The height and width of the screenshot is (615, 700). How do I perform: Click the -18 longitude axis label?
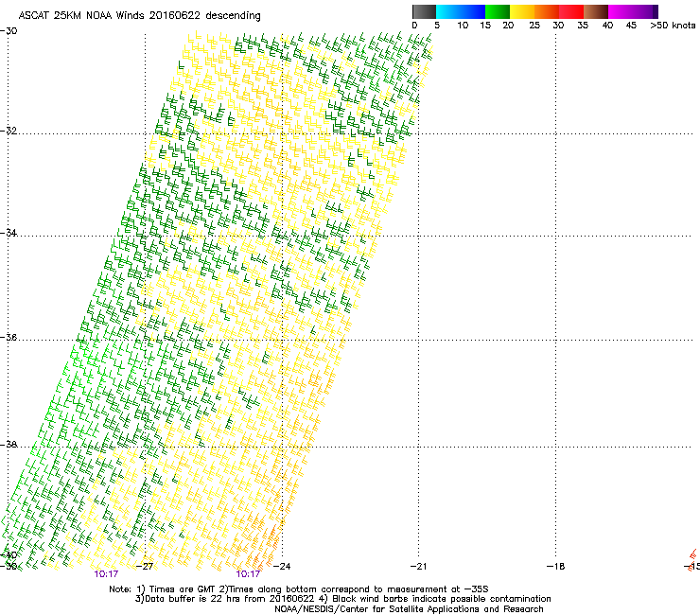tap(555, 567)
